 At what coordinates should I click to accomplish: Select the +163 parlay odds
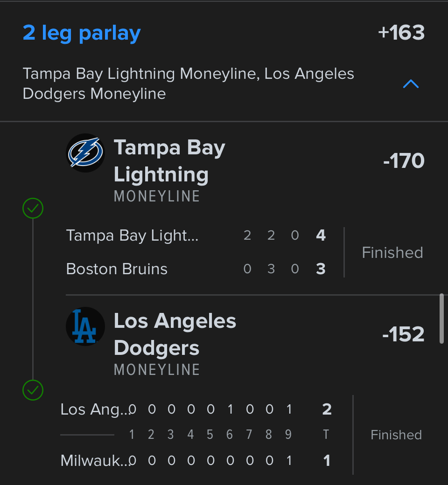click(x=401, y=33)
